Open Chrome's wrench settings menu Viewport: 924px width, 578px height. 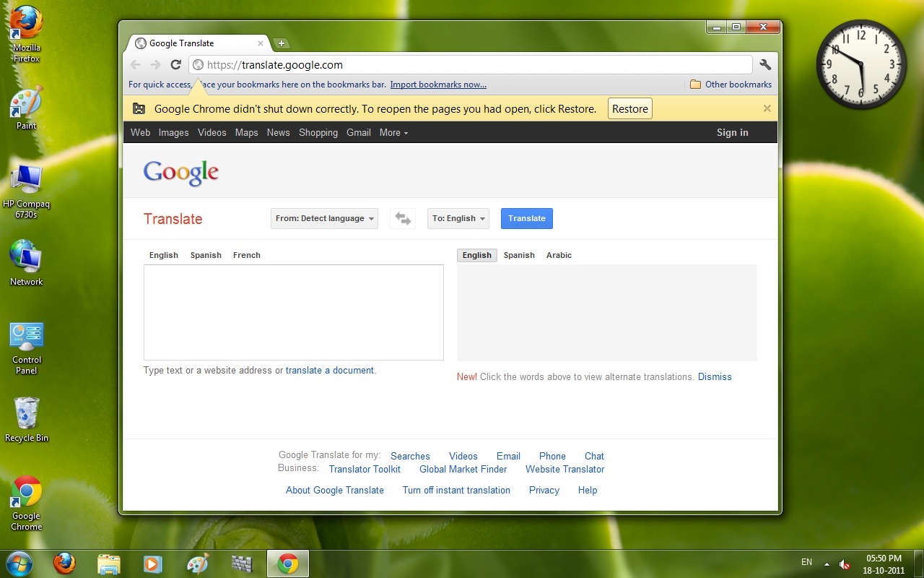[x=765, y=65]
